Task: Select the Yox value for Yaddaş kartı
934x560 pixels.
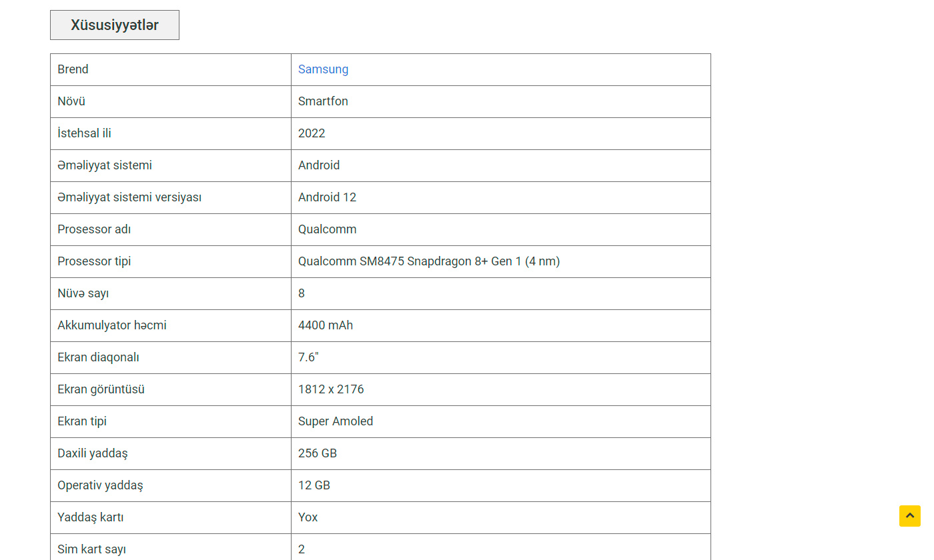Action: [x=308, y=517]
